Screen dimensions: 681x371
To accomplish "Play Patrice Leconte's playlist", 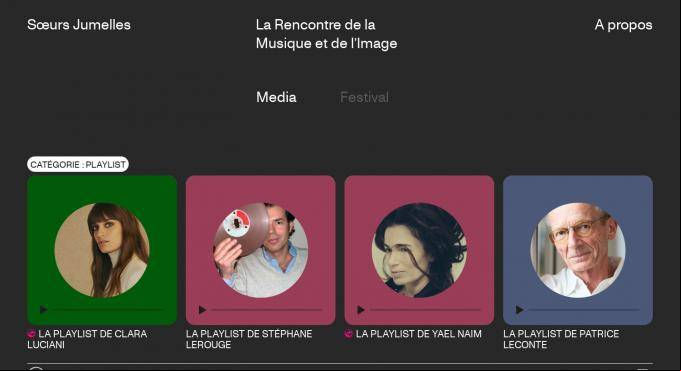I will click(519, 310).
